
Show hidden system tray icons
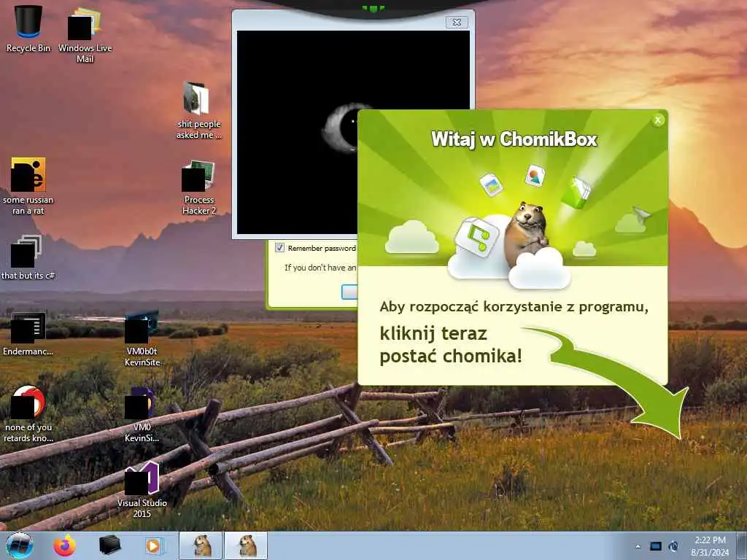(x=638, y=547)
